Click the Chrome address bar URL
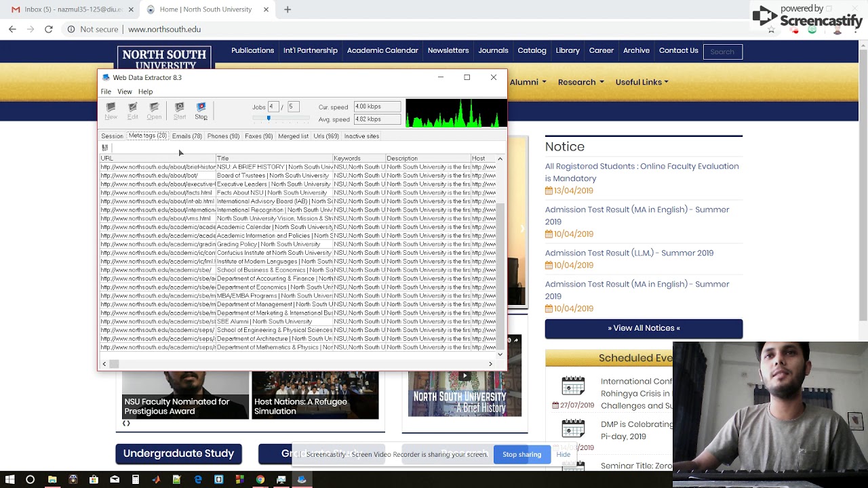868x488 pixels. pos(164,29)
